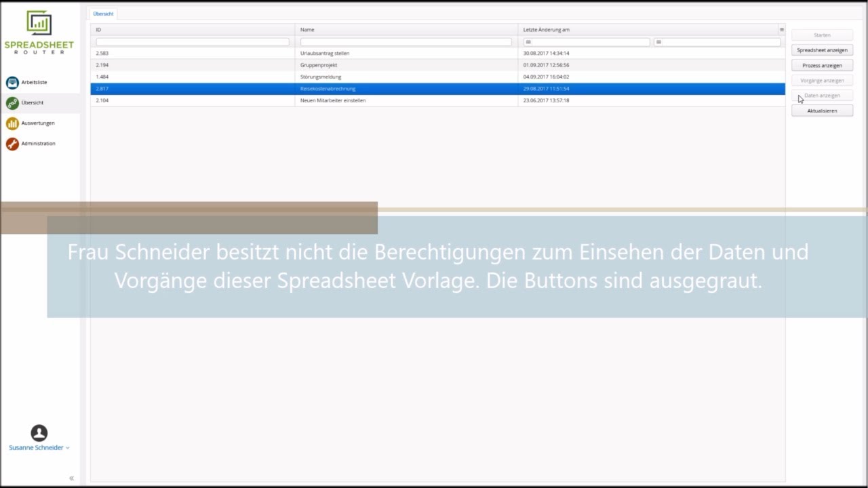Focus the ID filter input field
Screen dimensions: 868x488
[193, 42]
